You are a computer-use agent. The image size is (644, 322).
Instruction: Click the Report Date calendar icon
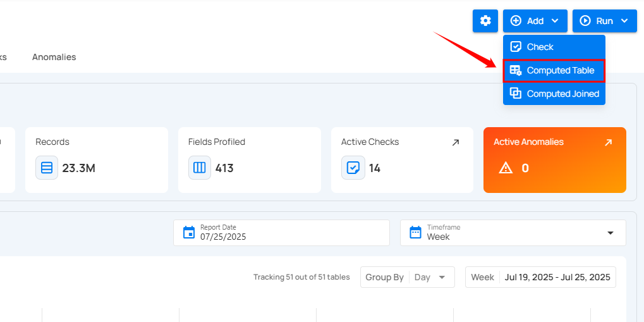[188, 233]
